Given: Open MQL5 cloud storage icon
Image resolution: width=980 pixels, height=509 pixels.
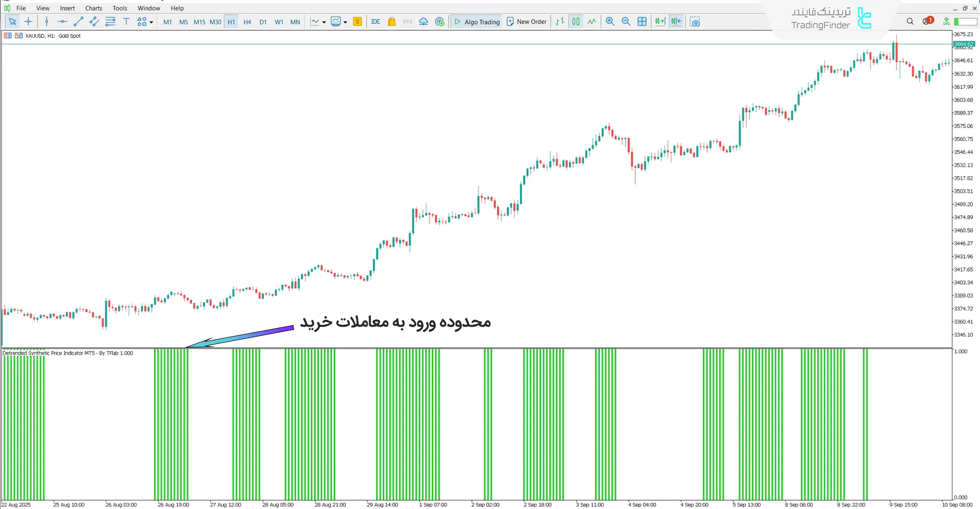Looking at the screenshot, I should tap(423, 21).
